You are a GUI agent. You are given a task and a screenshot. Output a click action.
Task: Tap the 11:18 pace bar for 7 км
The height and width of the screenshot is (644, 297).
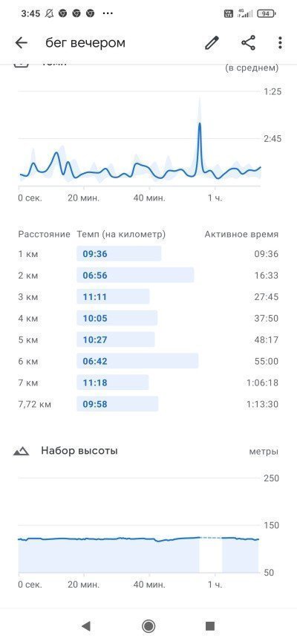click(x=113, y=383)
